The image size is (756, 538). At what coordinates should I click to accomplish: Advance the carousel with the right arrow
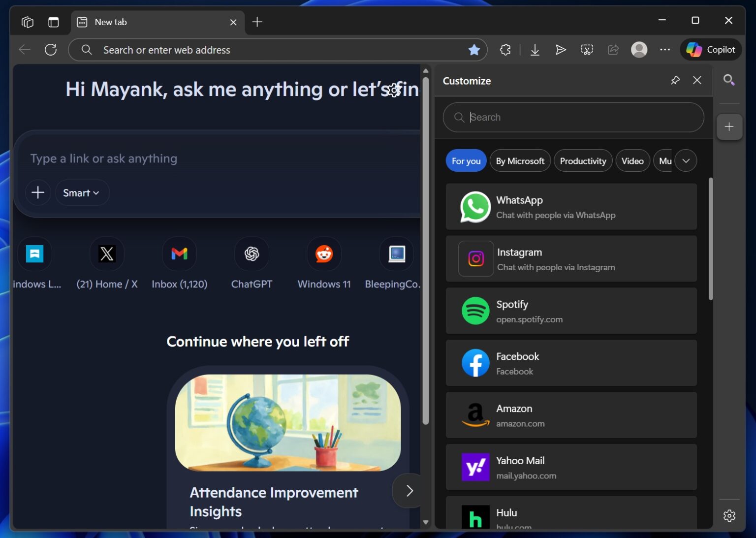(409, 490)
